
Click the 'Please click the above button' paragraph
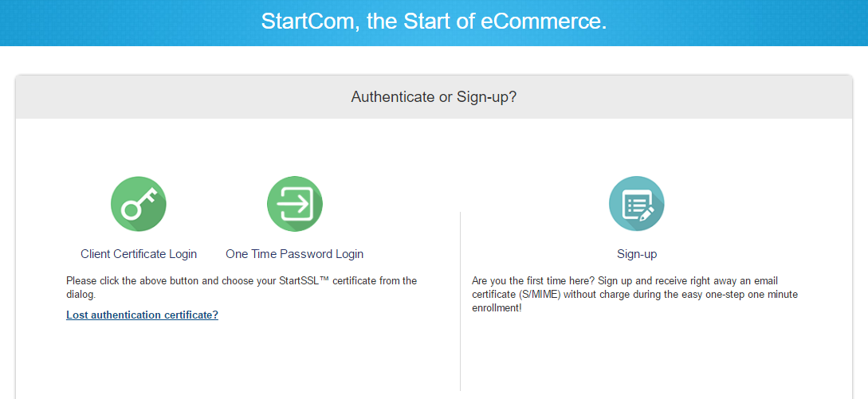(242, 288)
